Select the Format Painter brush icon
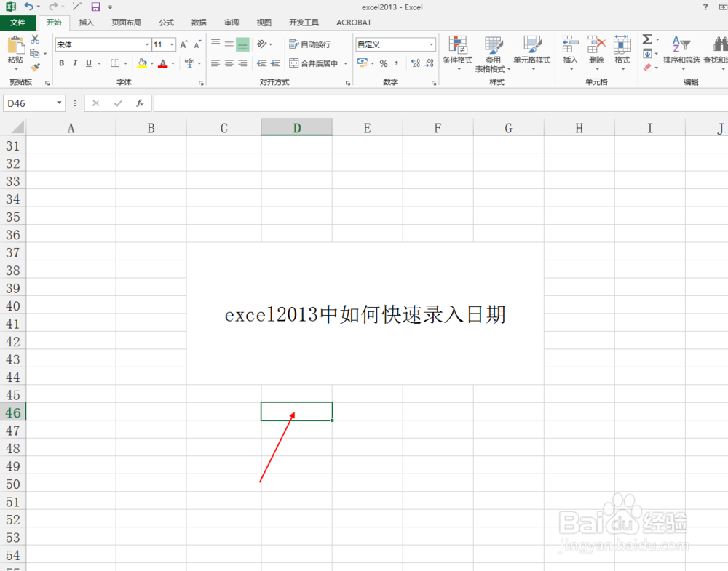Image resolution: width=728 pixels, height=571 pixels. click(x=35, y=67)
